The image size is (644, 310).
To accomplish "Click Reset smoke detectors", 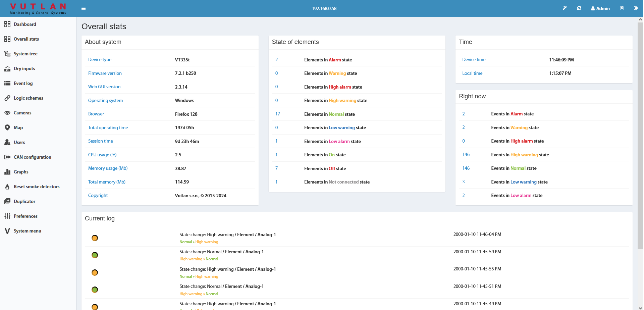I will click(x=37, y=187).
